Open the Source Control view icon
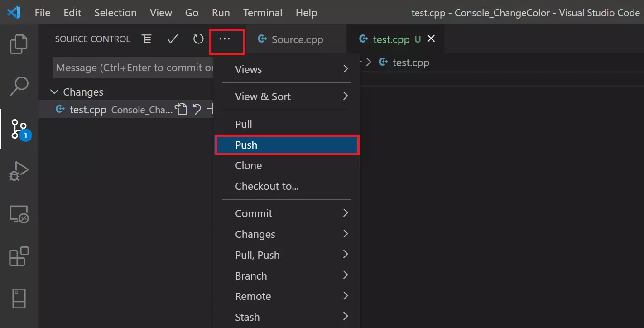Screen dimensions: 644x328 (19, 129)
